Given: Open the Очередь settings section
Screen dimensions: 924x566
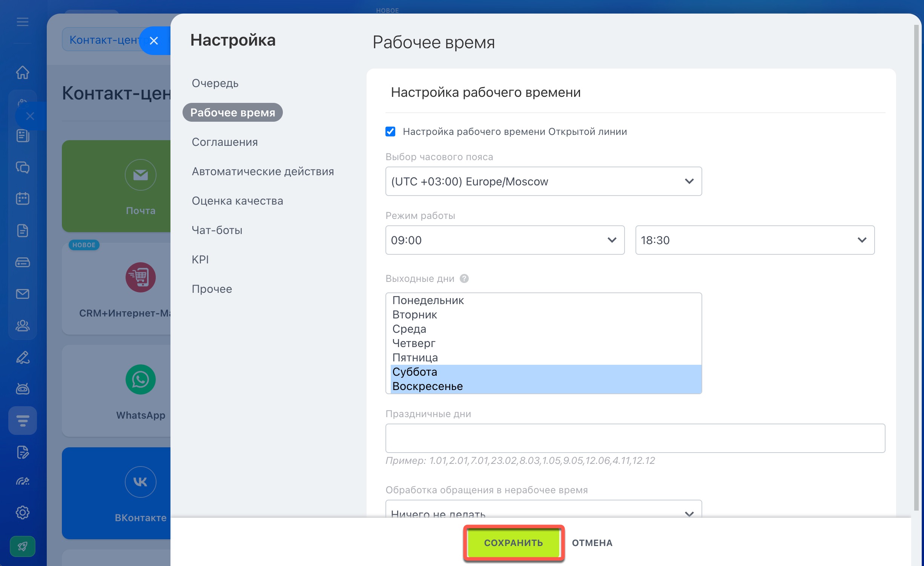Looking at the screenshot, I should (x=215, y=83).
